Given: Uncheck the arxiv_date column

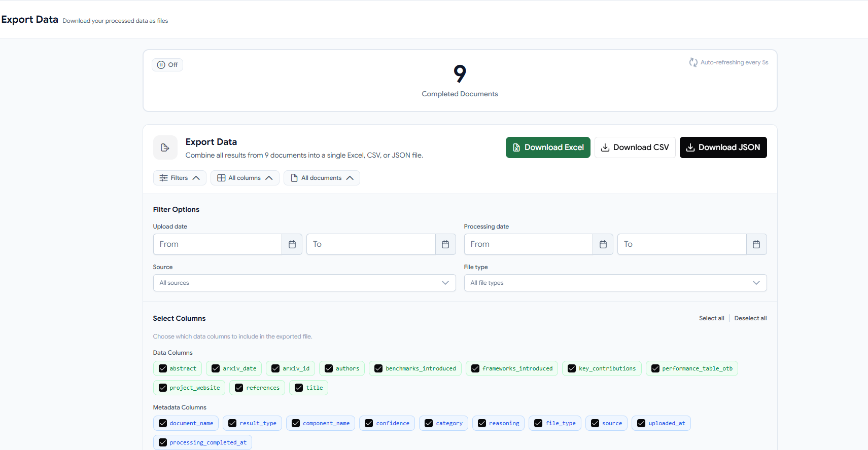Looking at the screenshot, I should pos(216,368).
